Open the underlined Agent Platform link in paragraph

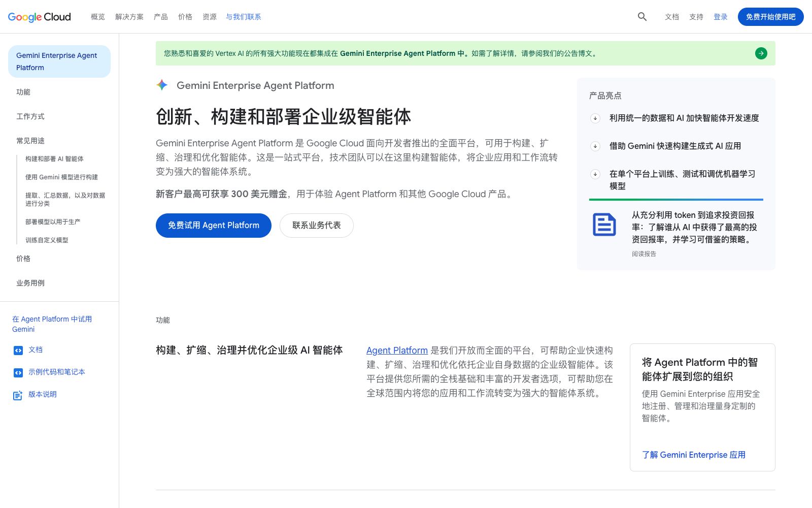pos(397,351)
